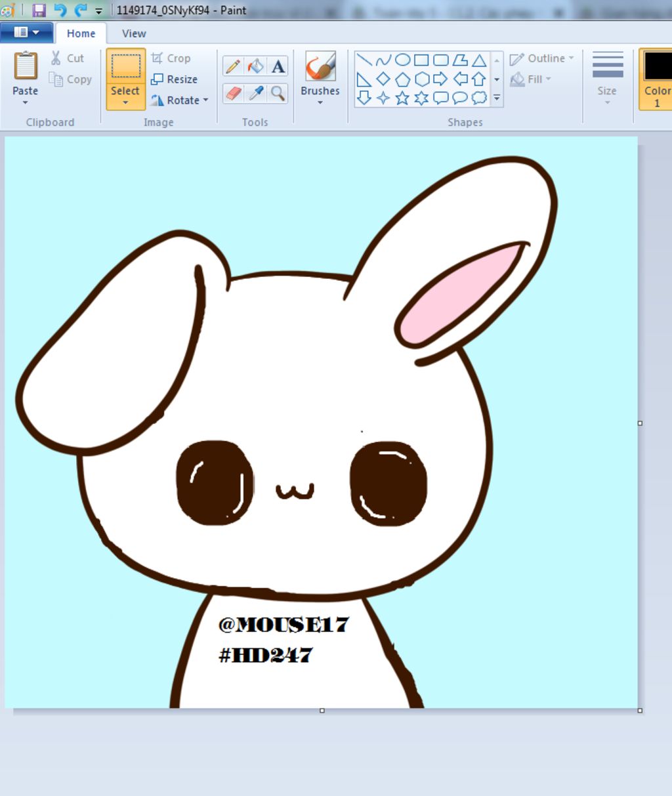
Task: Click the Redo arrow icon
Action: click(81, 10)
